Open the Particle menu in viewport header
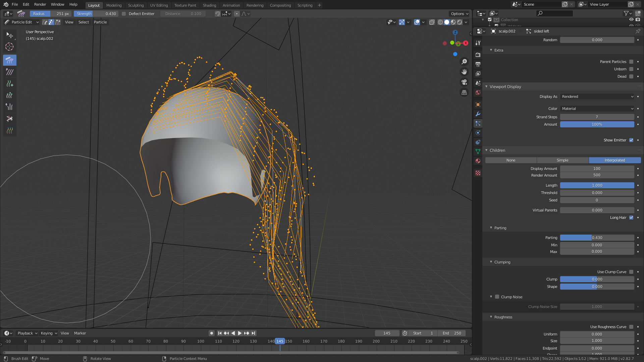This screenshot has height=362, width=644. point(100,22)
